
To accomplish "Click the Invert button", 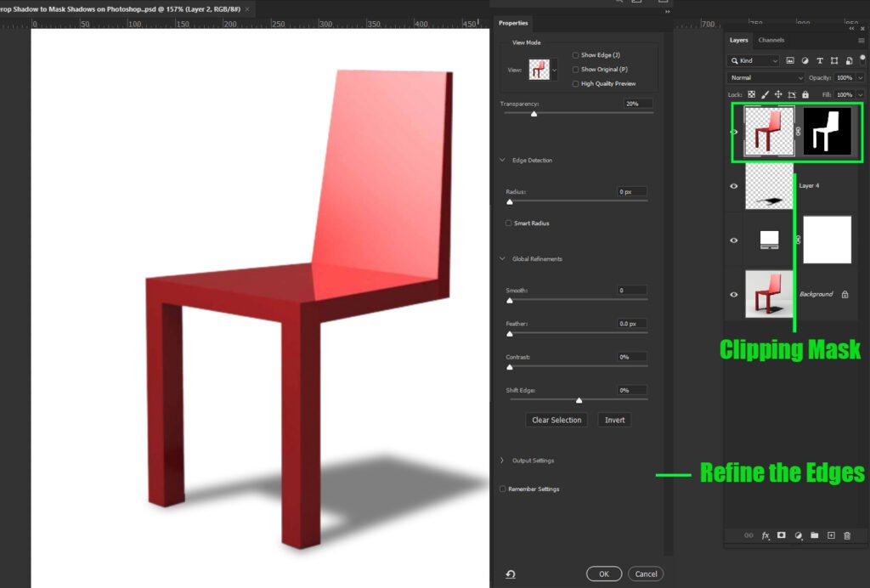I will pos(614,419).
